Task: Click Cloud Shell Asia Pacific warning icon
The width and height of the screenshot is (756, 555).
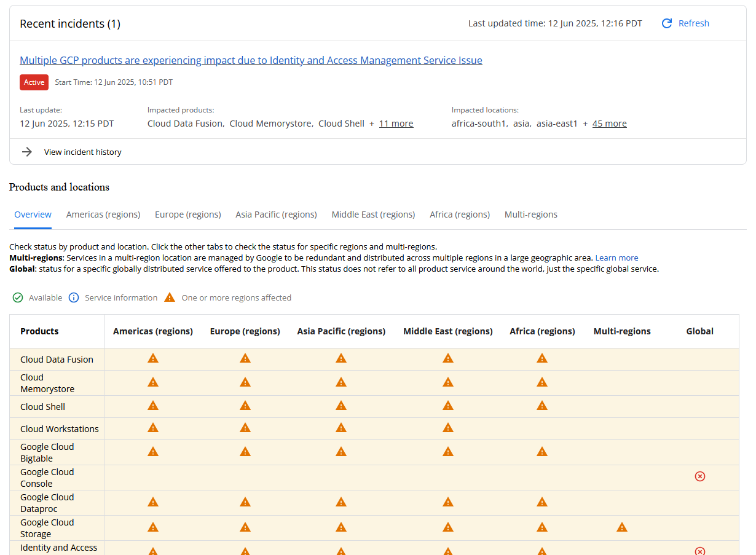Action: pos(341,406)
